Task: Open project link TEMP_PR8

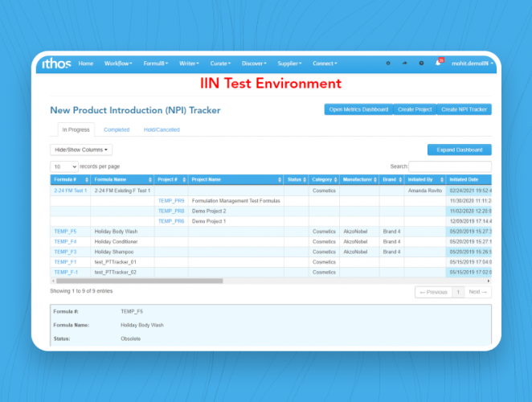Action: [171, 211]
